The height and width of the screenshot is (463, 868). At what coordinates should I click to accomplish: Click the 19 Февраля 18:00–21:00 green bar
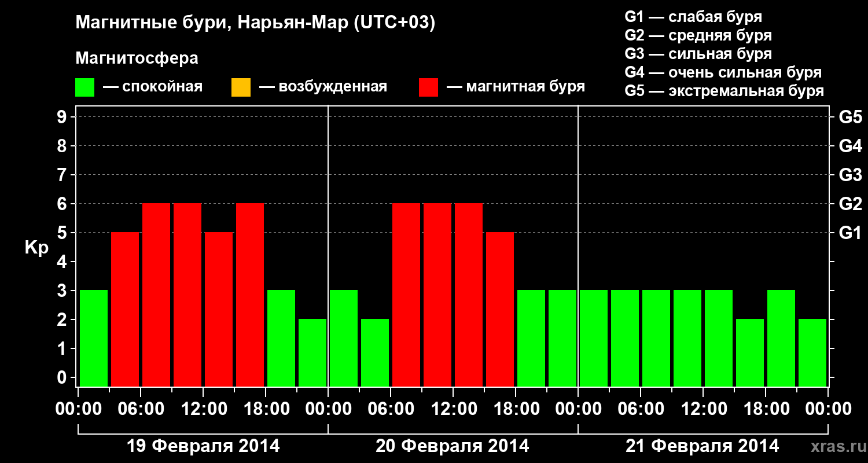[281, 338]
